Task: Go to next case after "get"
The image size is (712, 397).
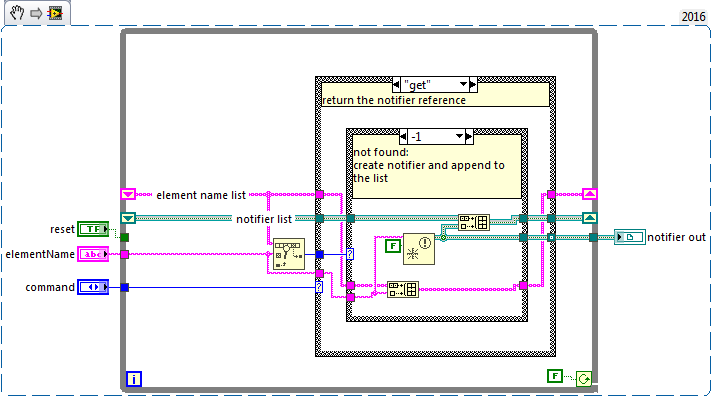Action: coord(473,84)
